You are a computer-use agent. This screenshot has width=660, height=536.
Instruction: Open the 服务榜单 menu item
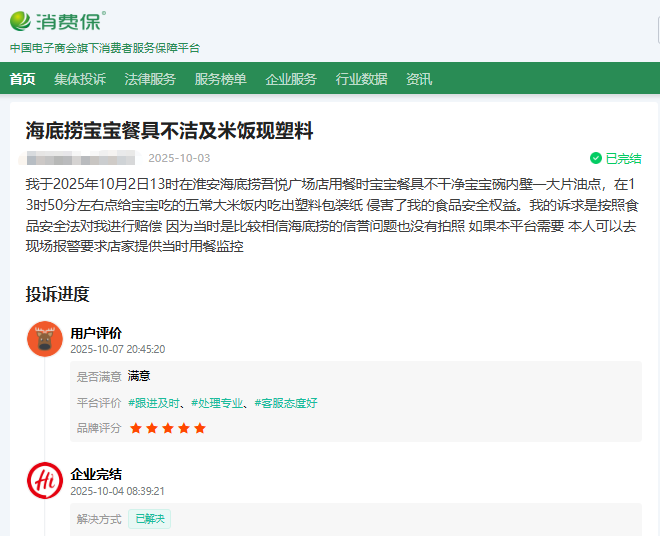click(x=220, y=79)
